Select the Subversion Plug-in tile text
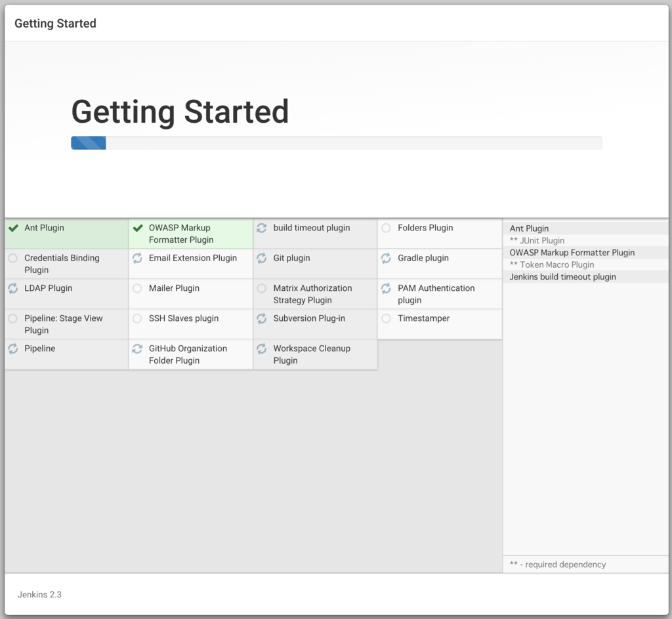The width and height of the screenshot is (672, 619). [x=309, y=318]
